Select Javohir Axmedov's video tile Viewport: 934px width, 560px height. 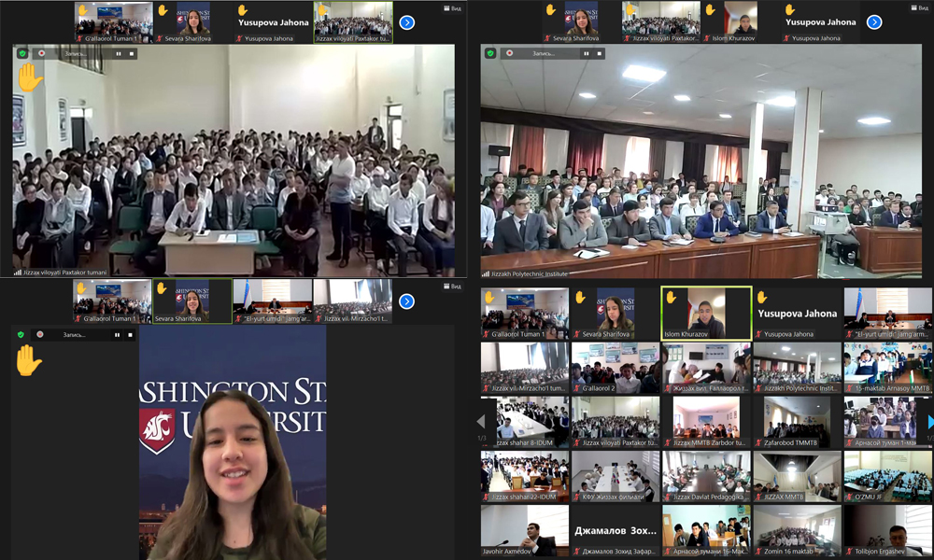click(x=524, y=530)
